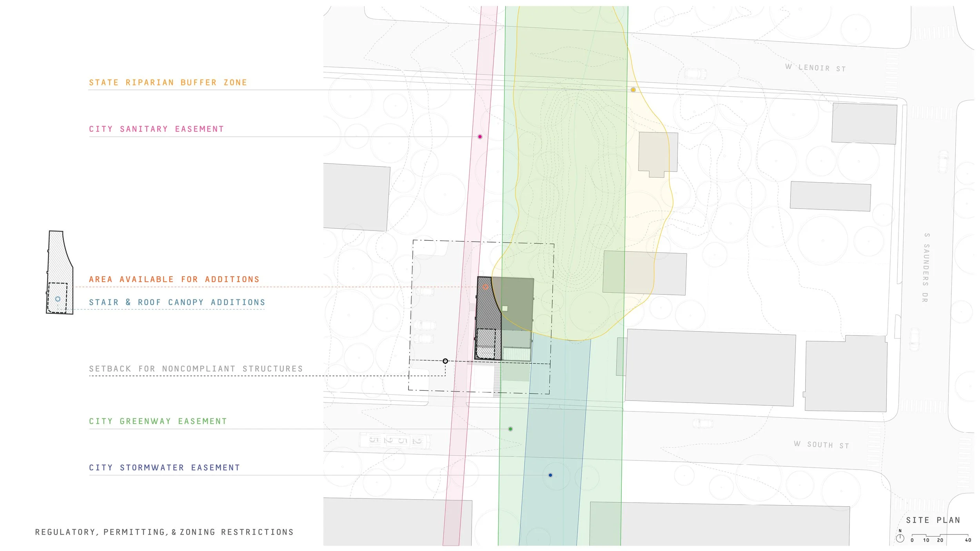Click Stair & Roof Canopy Additions label
This screenshot has width=980, height=551.
coord(177,303)
